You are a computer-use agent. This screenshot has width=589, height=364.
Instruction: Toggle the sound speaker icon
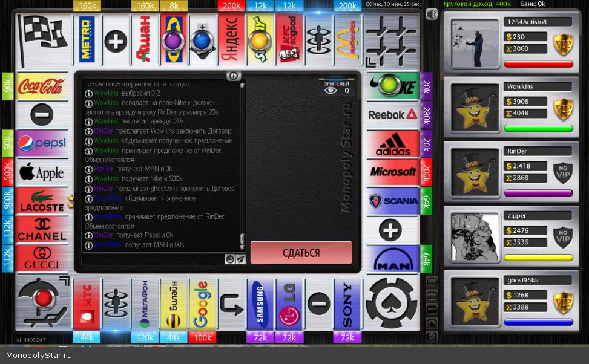click(432, 15)
